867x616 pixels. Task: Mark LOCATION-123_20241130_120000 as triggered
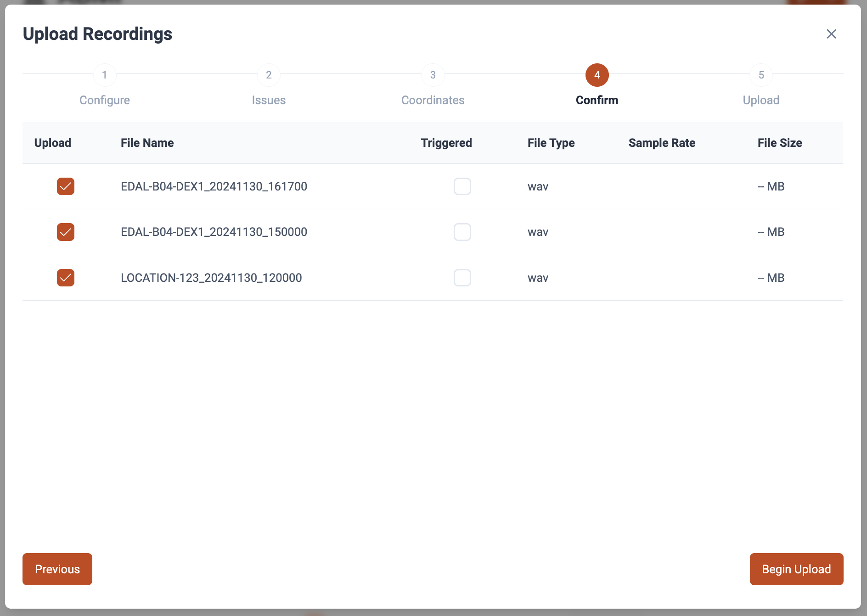pos(462,278)
